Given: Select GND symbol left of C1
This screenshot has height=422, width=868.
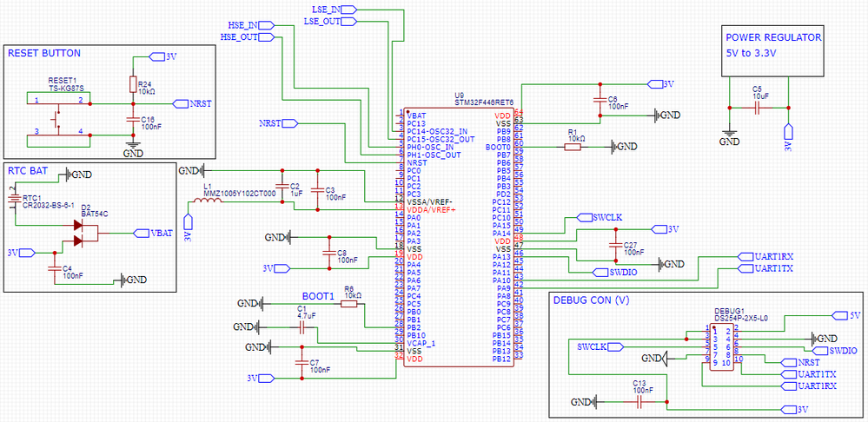Looking at the screenshot, I should pos(247,328).
